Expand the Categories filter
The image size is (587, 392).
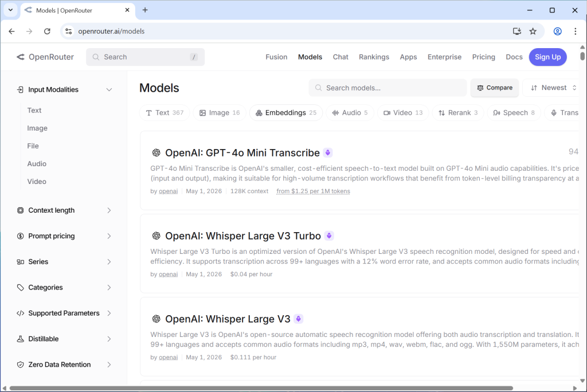(x=109, y=288)
